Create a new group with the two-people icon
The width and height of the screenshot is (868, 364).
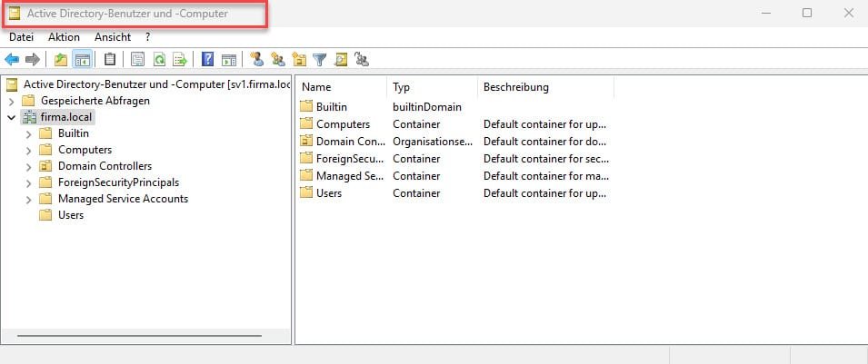coord(278,59)
